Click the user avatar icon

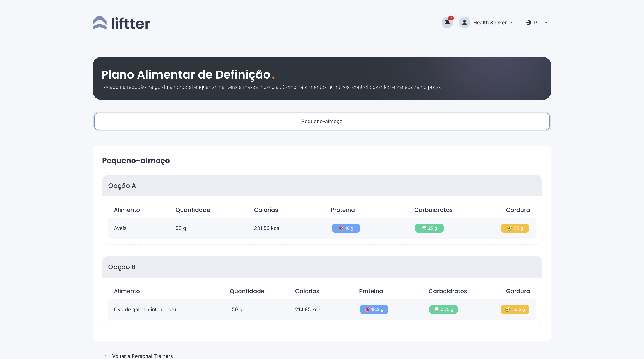pyautogui.click(x=464, y=23)
